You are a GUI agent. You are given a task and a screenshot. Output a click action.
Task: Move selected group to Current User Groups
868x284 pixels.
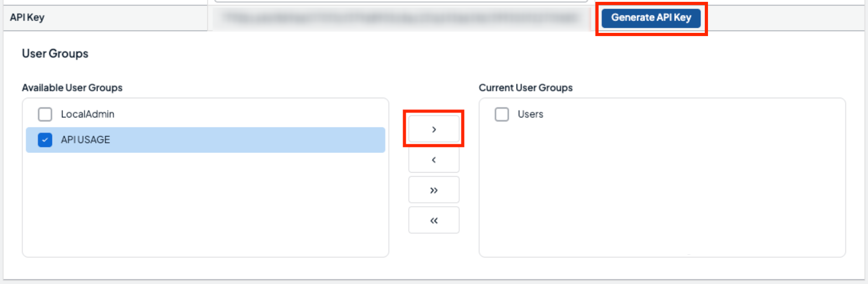(434, 129)
